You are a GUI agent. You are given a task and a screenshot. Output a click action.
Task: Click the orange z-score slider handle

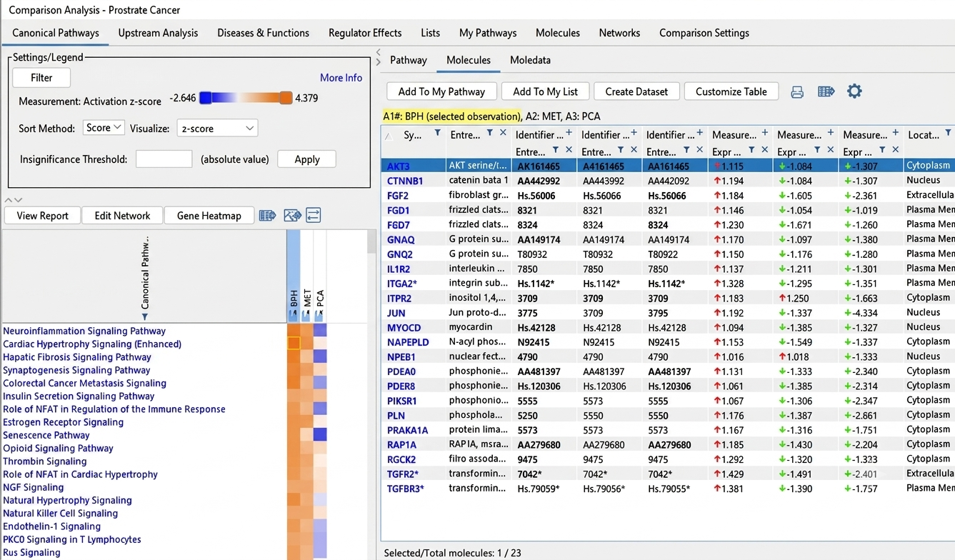(x=286, y=98)
